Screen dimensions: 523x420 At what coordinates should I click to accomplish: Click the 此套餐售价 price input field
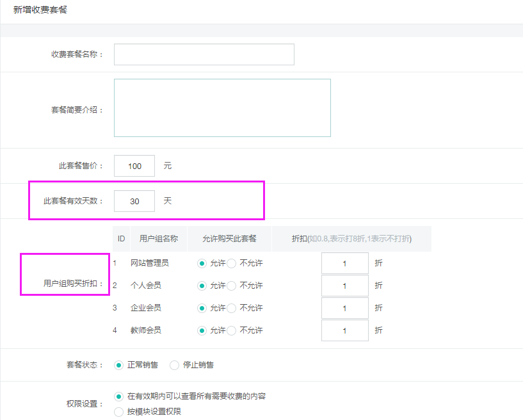(x=134, y=166)
